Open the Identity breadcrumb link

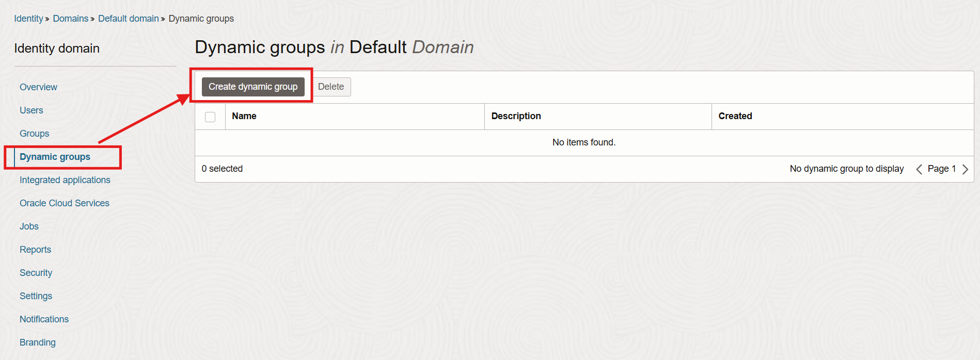click(28, 19)
